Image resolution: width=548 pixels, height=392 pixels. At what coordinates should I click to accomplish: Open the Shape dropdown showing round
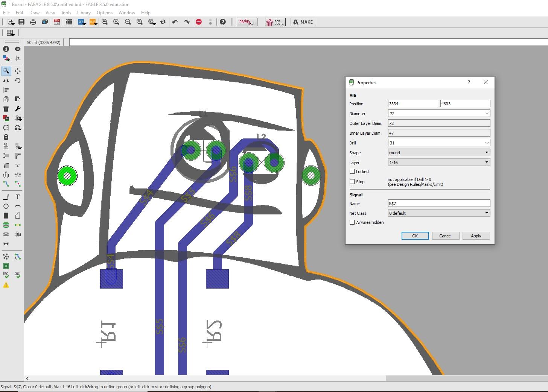tap(439, 153)
